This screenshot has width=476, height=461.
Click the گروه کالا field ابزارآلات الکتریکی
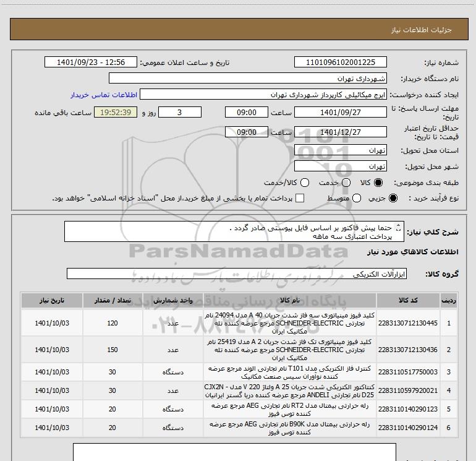(237, 274)
